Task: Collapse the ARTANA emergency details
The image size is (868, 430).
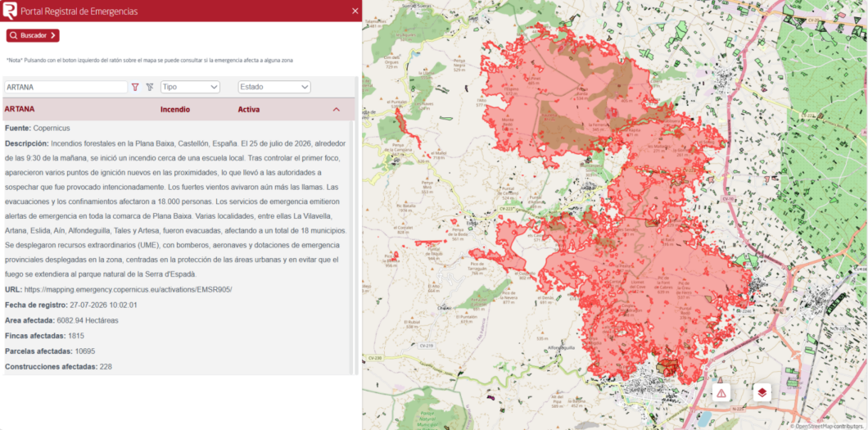Action: (336, 110)
